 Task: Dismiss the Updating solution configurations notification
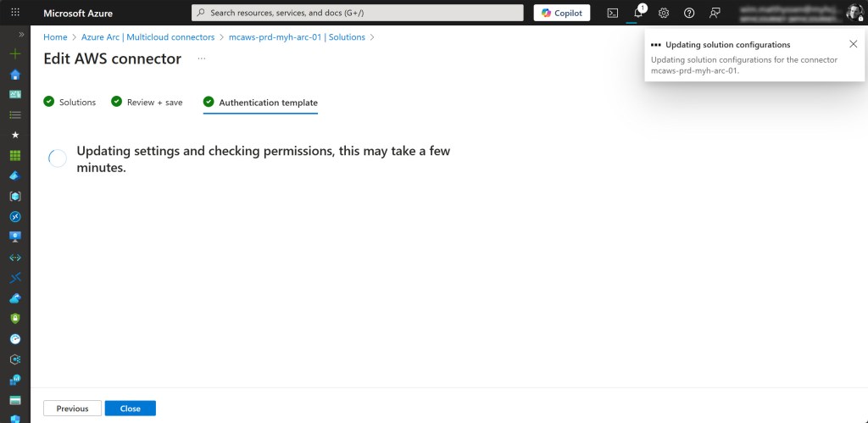point(853,44)
